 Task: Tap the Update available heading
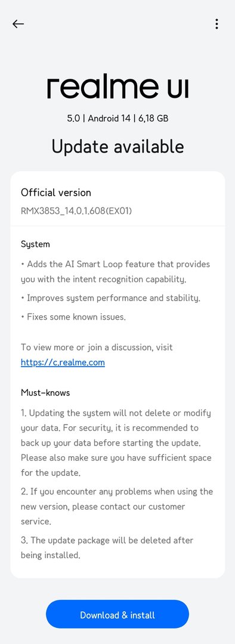118,147
